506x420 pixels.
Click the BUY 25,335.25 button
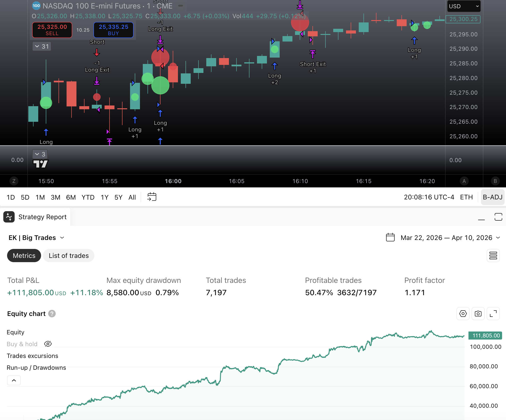[113, 30]
